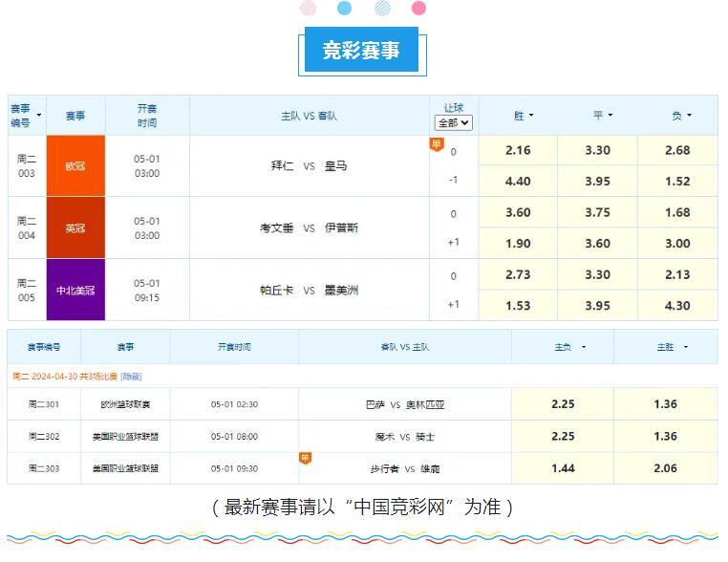Image resolution: width=728 pixels, height=562 pixels.
Task: Pick 3.60 draw odds for 考文垂 +1 row
Action: pyautogui.click(x=597, y=244)
